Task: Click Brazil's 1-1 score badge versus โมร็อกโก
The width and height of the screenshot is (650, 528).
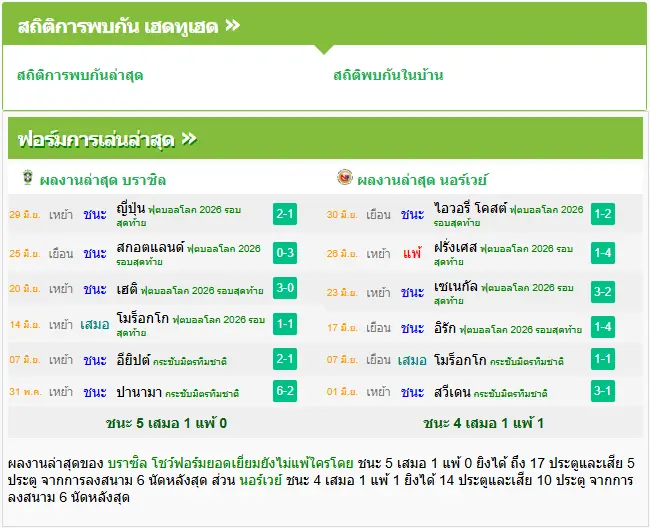Action: click(x=285, y=324)
